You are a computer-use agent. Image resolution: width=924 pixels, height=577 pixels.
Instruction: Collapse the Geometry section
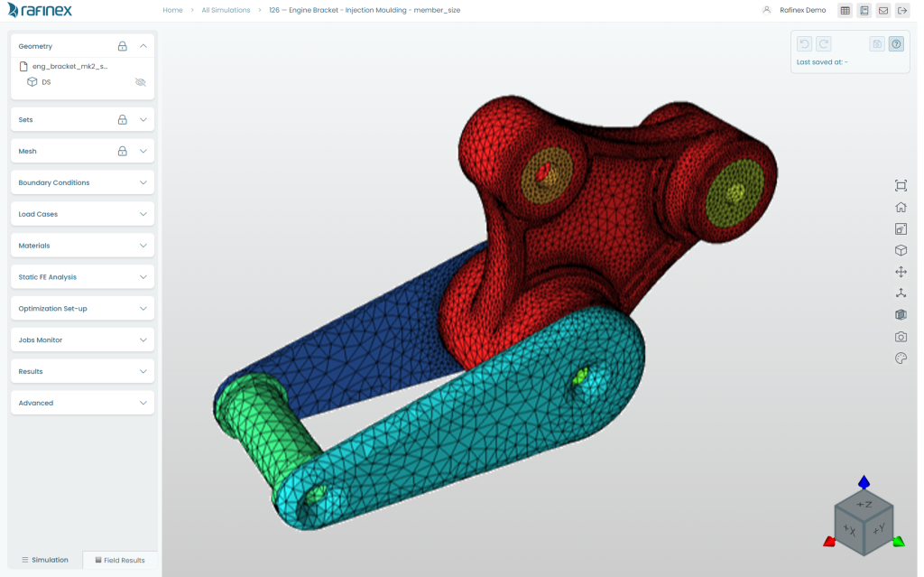click(x=143, y=45)
